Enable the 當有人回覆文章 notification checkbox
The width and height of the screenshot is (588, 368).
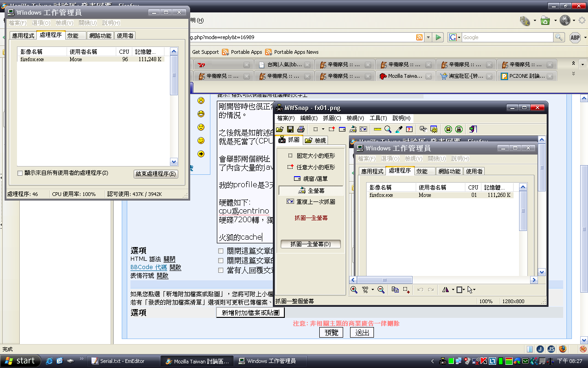coord(221,270)
